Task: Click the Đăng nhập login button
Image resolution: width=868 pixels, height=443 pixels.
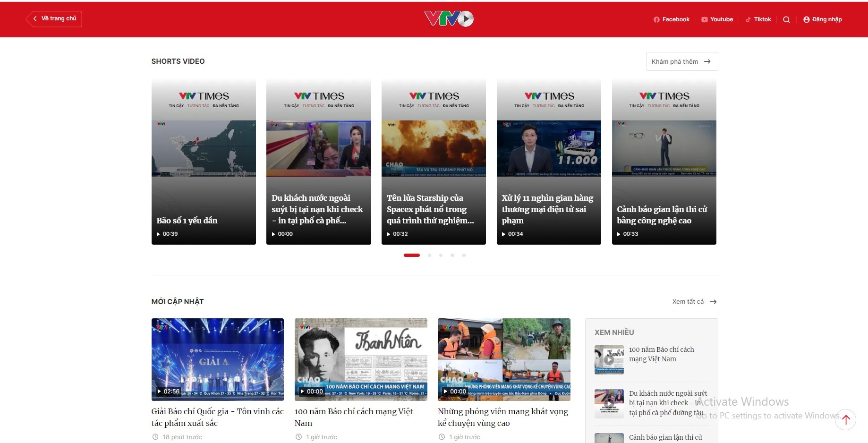Action: pos(823,19)
